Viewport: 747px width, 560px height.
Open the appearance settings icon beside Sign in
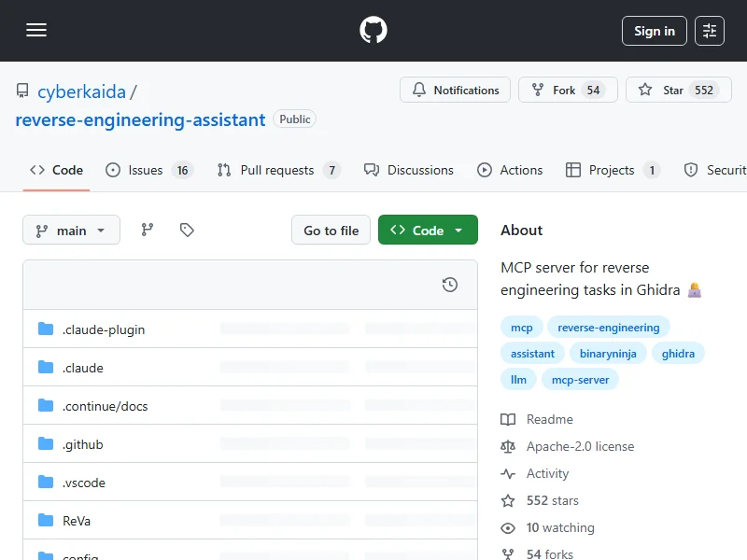[x=710, y=31]
